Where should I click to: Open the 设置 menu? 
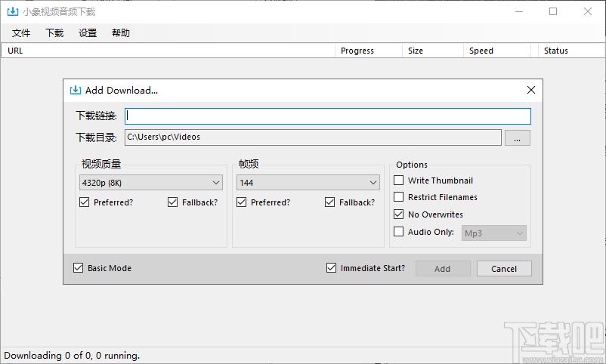click(88, 32)
